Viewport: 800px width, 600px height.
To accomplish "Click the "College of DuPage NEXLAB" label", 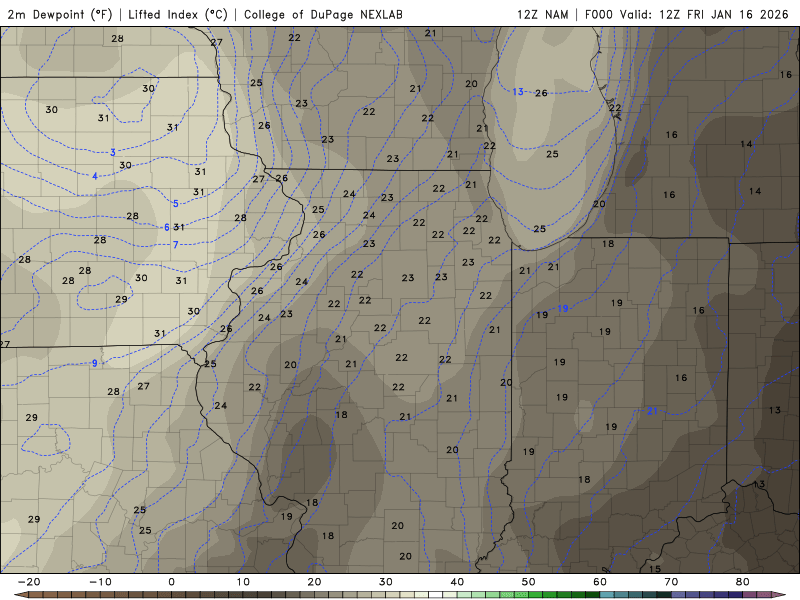I will [x=323, y=14].
